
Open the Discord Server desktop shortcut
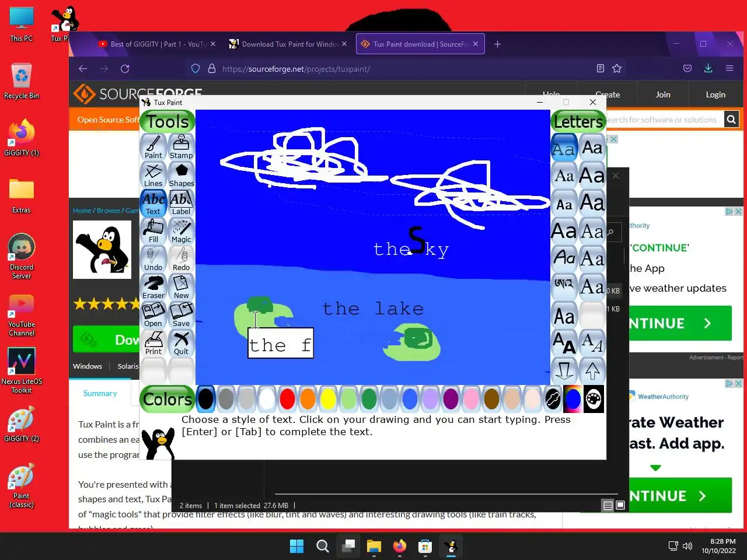pos(22,257)
